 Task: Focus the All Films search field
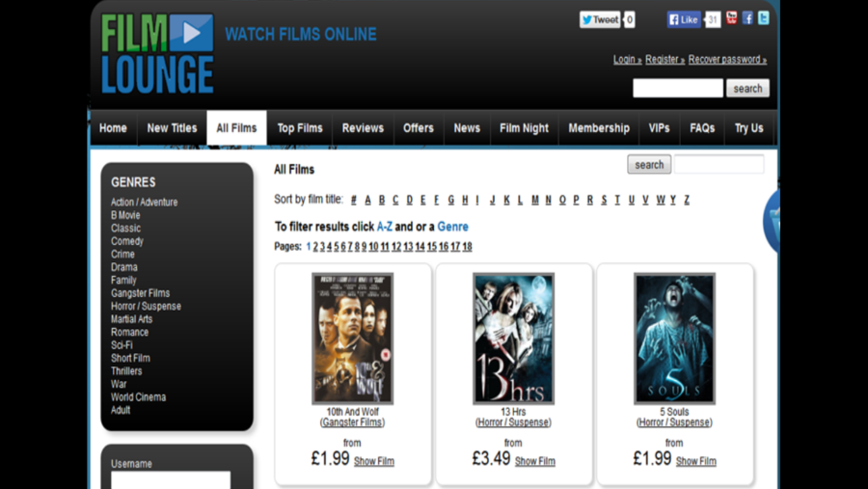(x=719, y=165)
